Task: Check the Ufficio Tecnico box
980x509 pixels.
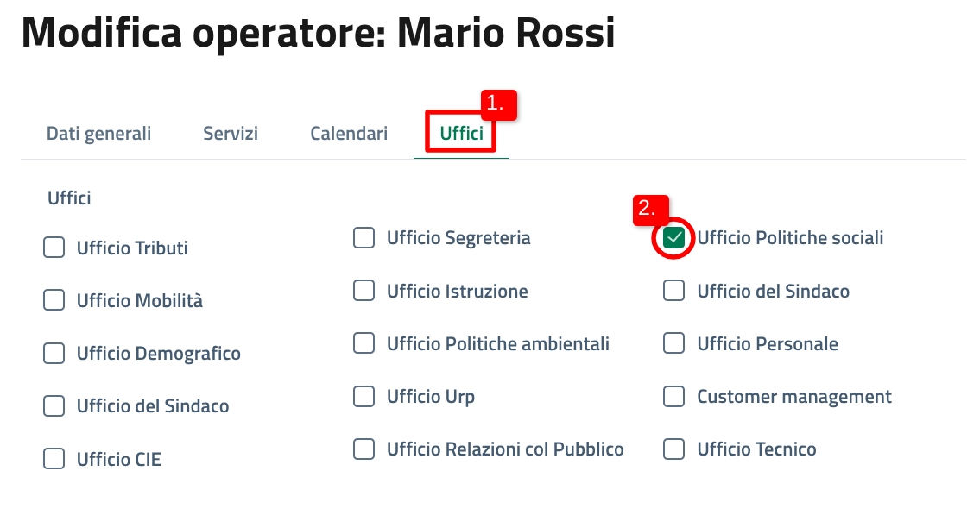Action: pyautogui.click(x=674, y=449)
